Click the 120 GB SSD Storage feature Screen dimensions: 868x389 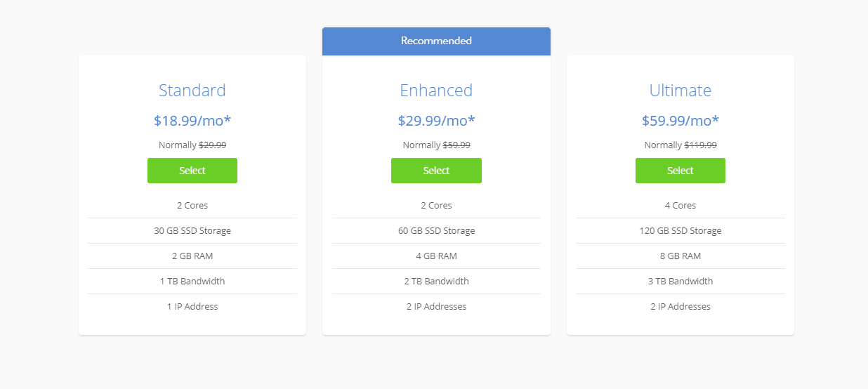680,231
